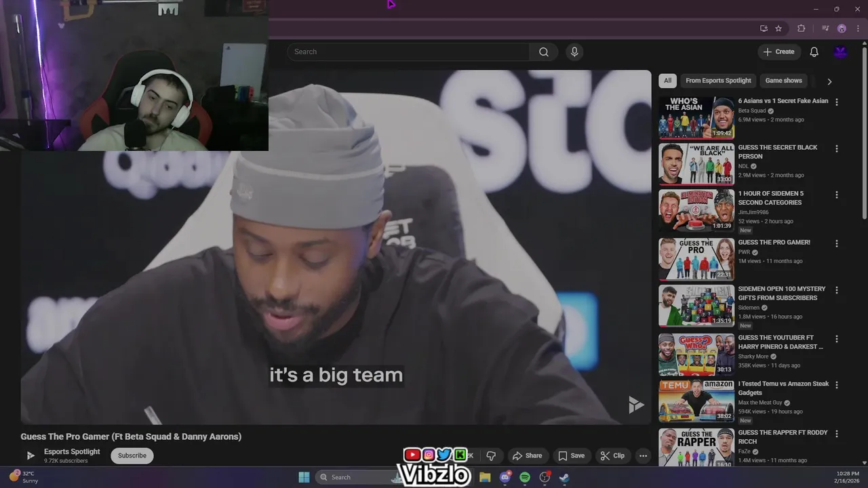868x488 pixels.
Task: Open "GUESS THE SECRET BLACK PERSON" thumbnail
Action: pos(696,164)
